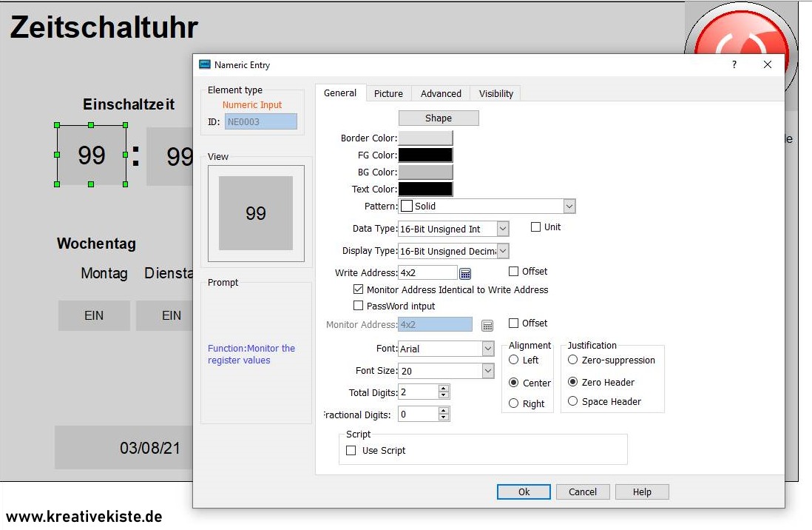Enable the PassWord intput checkbox
Image resolution: width=812 pixels, height=530 pixels.
coord(359,306)
